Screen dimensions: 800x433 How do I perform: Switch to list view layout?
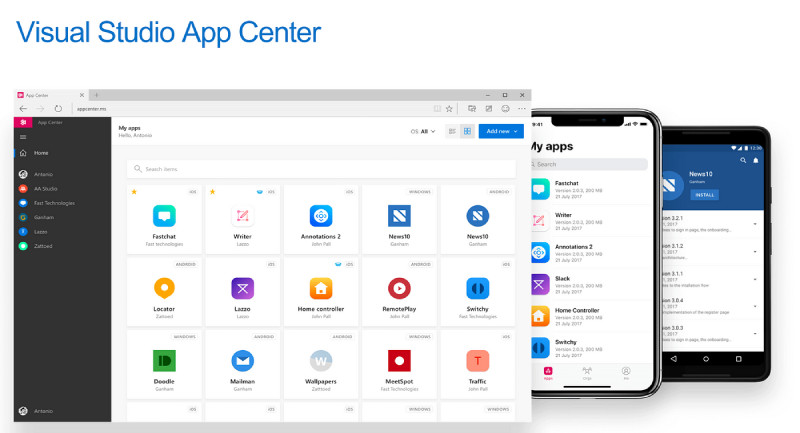pyautogui.click(x=452, y=132)
